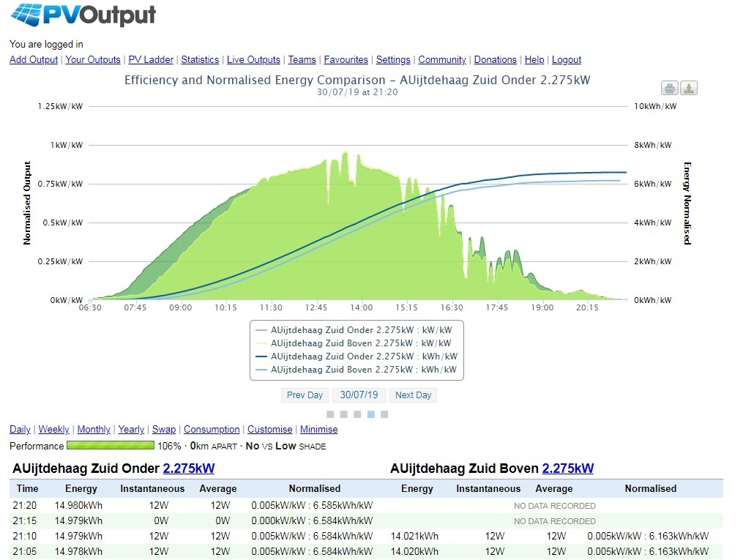Open Zuid Boven 2.275kW system link
The image size is (754, 560).
tap(568, 468)
